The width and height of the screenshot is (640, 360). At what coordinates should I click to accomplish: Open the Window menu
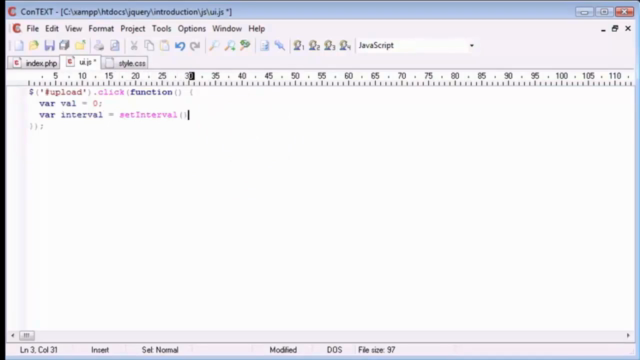point(227,29)
